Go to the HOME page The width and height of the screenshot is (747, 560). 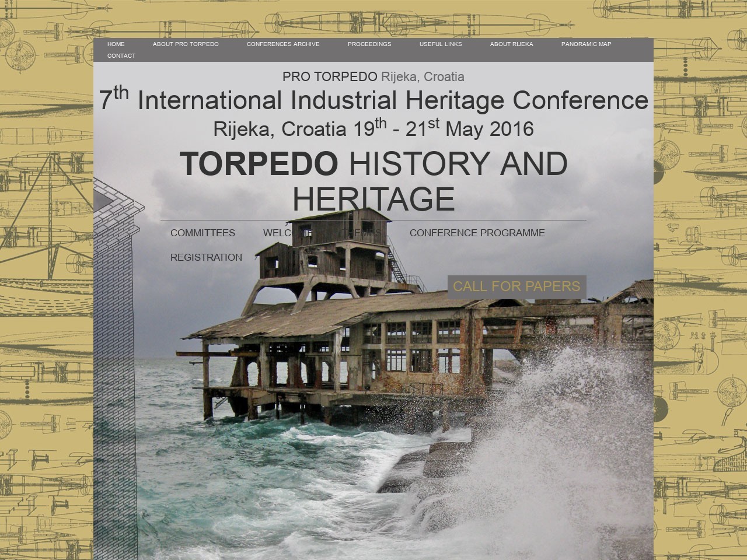[116, 44]
